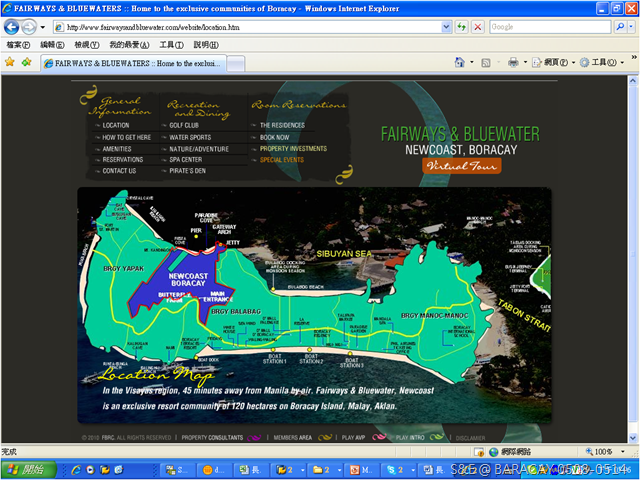Click the RSS Feeds toolbar icon
The width and height of the screenshot is (640, 480).
(486, 62)
